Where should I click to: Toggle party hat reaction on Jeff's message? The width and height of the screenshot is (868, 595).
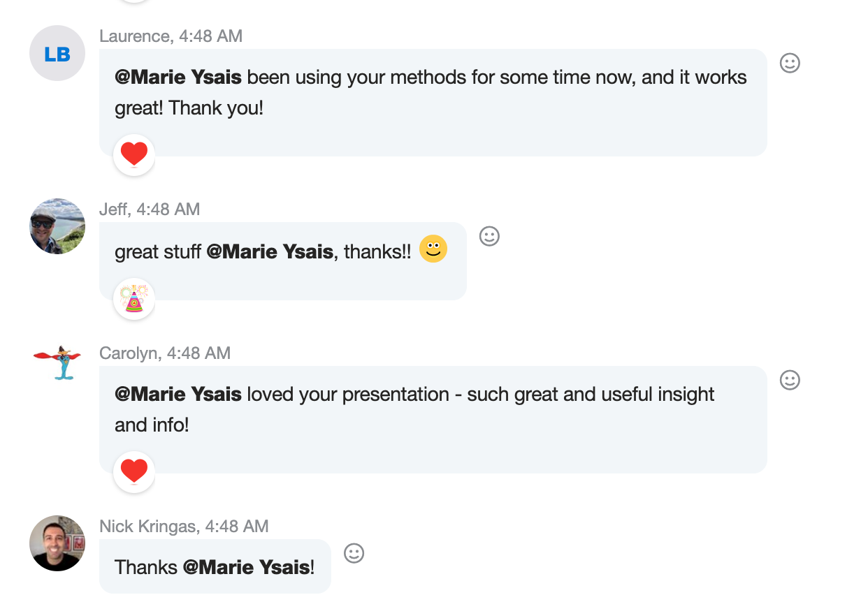134,299
